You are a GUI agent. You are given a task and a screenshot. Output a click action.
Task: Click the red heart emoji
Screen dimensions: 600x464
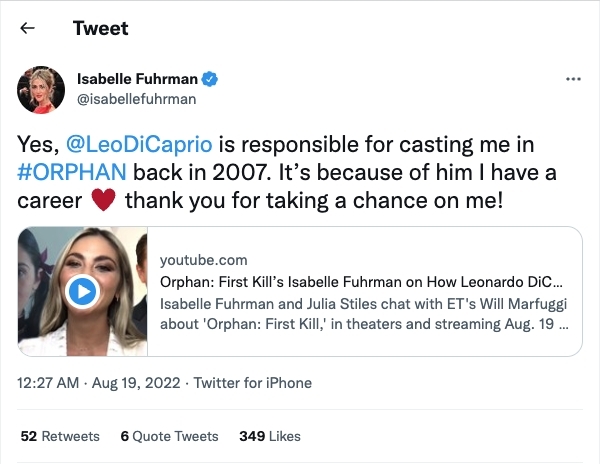pyautogui.click(x=102, y=200)
